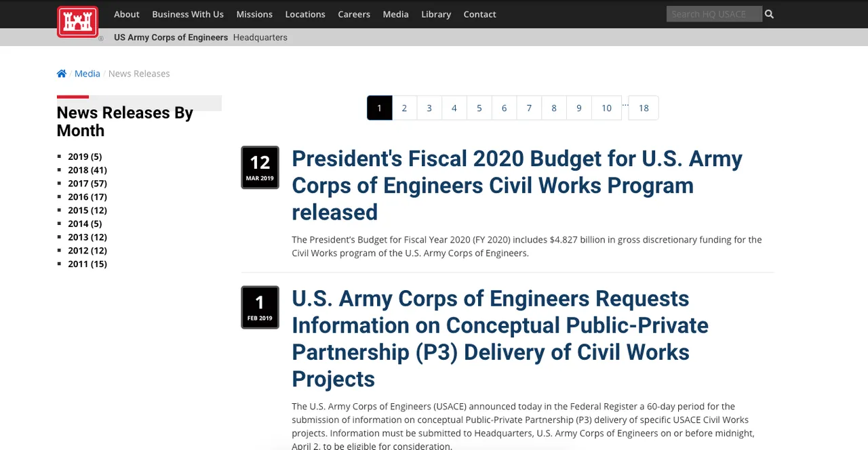
Task: Jump to last pagination page 18
Action: tap(644, 108)
